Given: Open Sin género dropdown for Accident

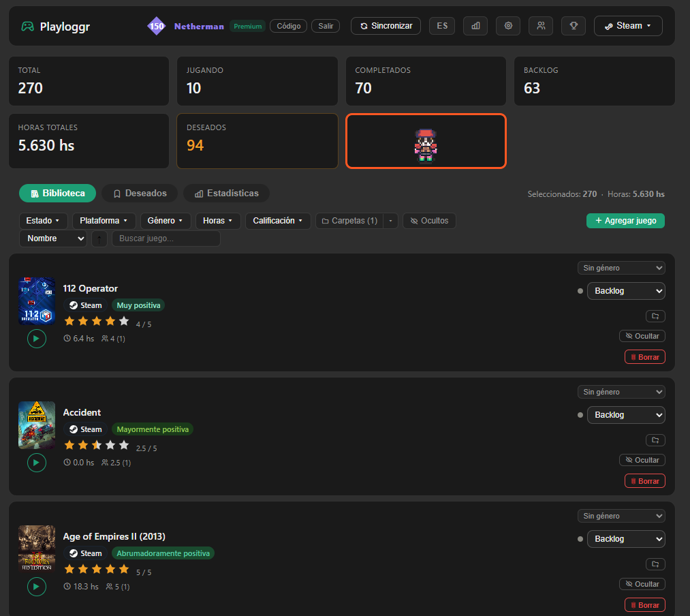Looking at the screenshot, I should (x=621, y=392).
